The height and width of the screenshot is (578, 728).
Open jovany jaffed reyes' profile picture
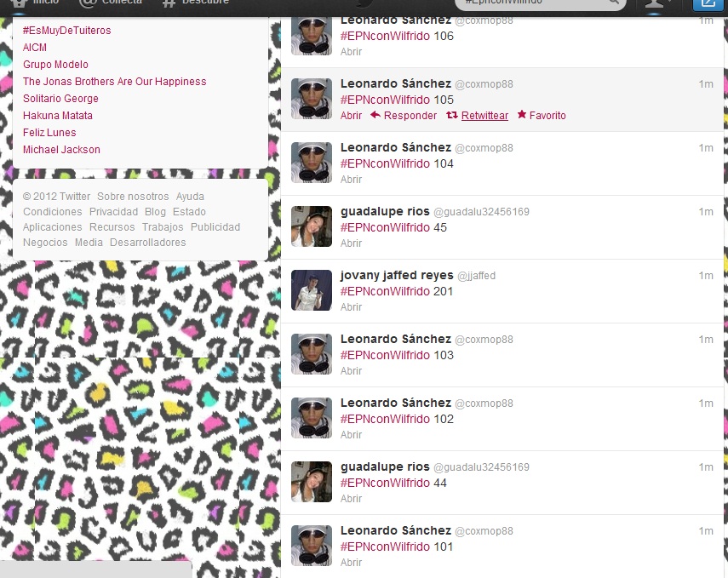312,290
